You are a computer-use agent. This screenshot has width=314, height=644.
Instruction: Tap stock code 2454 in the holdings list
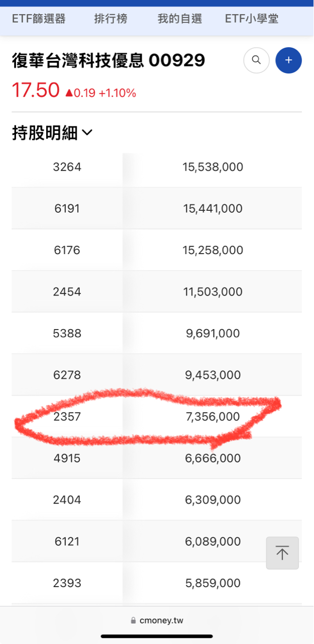(67, 292)
